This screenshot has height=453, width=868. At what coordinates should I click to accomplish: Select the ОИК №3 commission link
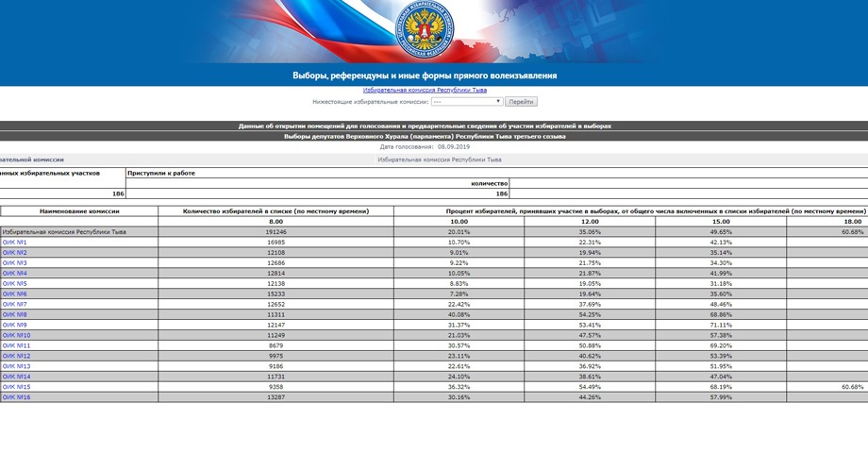14,263
